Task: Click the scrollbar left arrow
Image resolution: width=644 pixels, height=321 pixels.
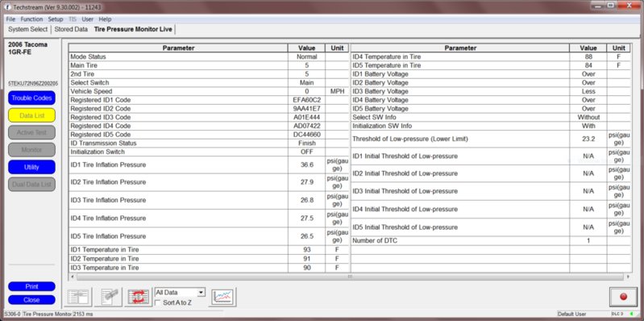Action: click(x=73, y=277)
